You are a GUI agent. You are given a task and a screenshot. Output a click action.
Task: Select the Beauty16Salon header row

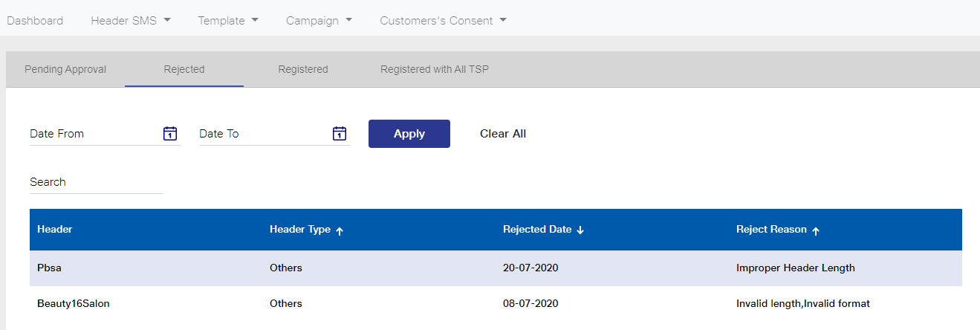pos(496,304)
